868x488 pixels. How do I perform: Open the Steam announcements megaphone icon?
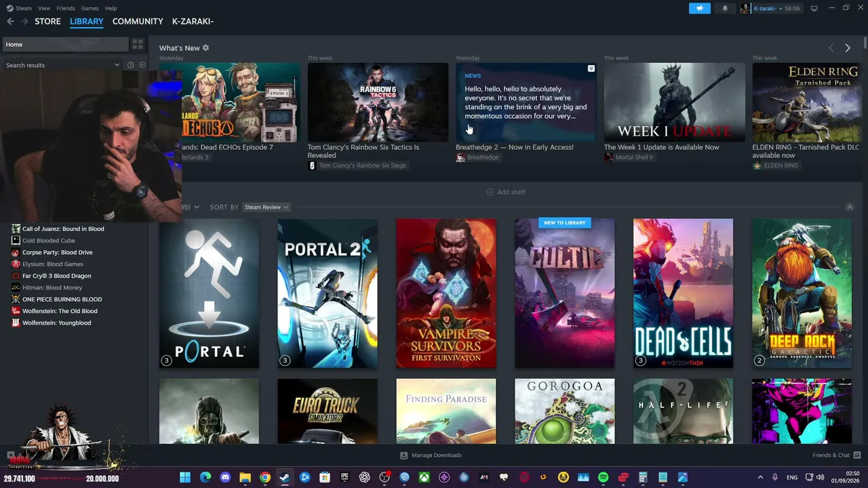pos(700,8)
